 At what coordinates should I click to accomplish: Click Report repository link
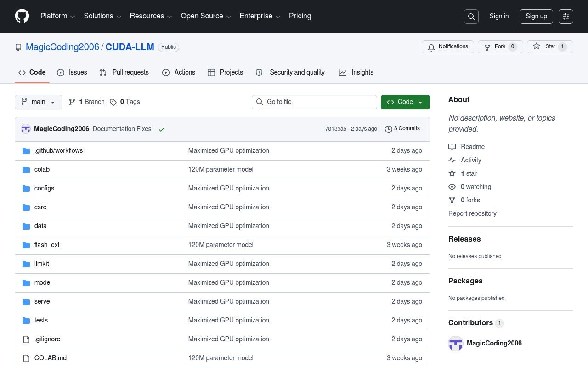click(x=472, y=213)
